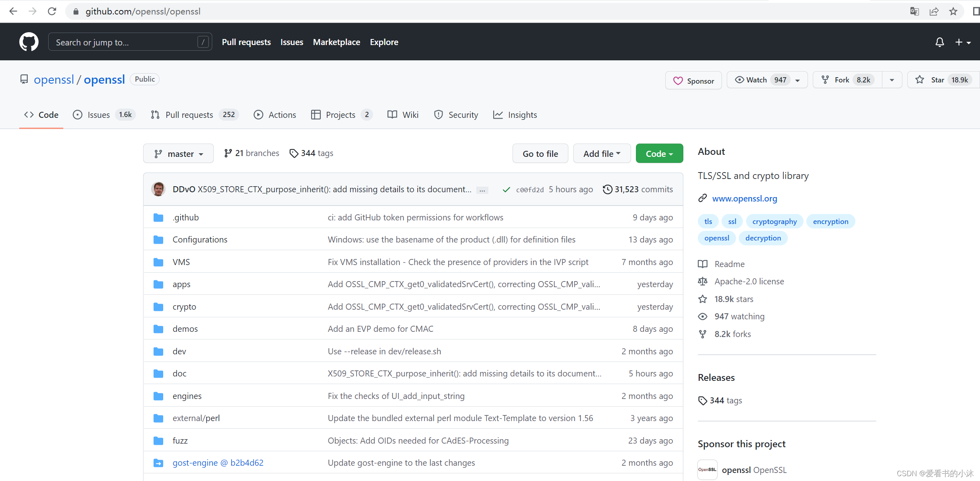This screenshot has width=980, height=481.
Task: Expand the commit message ellipsis
Action: (482, 190)
